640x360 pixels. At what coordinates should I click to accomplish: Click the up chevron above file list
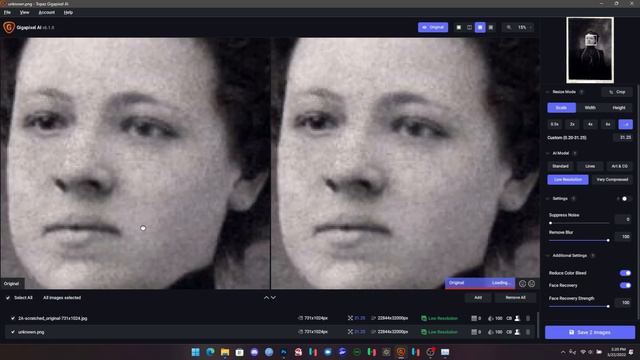point(267,298)
